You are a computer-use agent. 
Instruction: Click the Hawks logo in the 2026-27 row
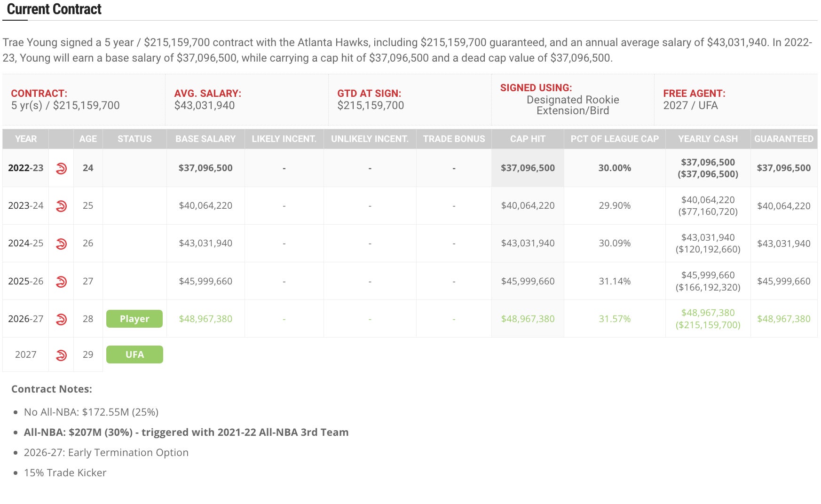coord(61,319)
